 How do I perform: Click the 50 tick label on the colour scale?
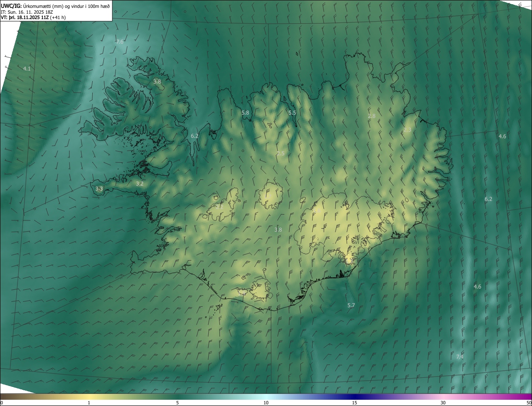[x=529, y=403]
